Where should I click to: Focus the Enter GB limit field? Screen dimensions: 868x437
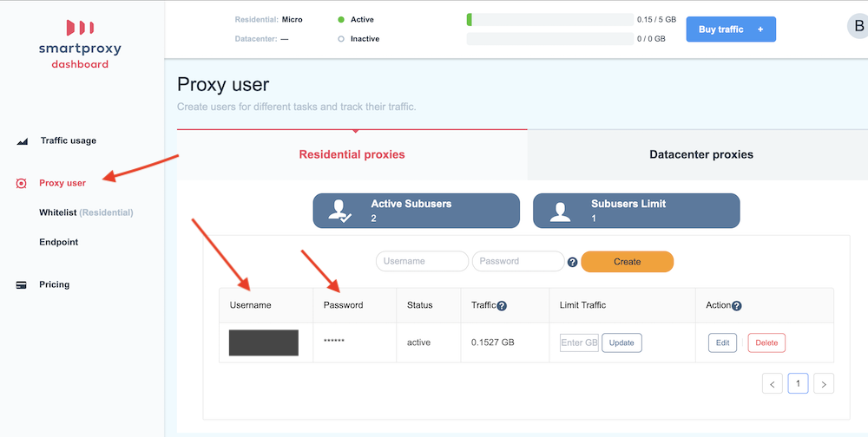579,342
